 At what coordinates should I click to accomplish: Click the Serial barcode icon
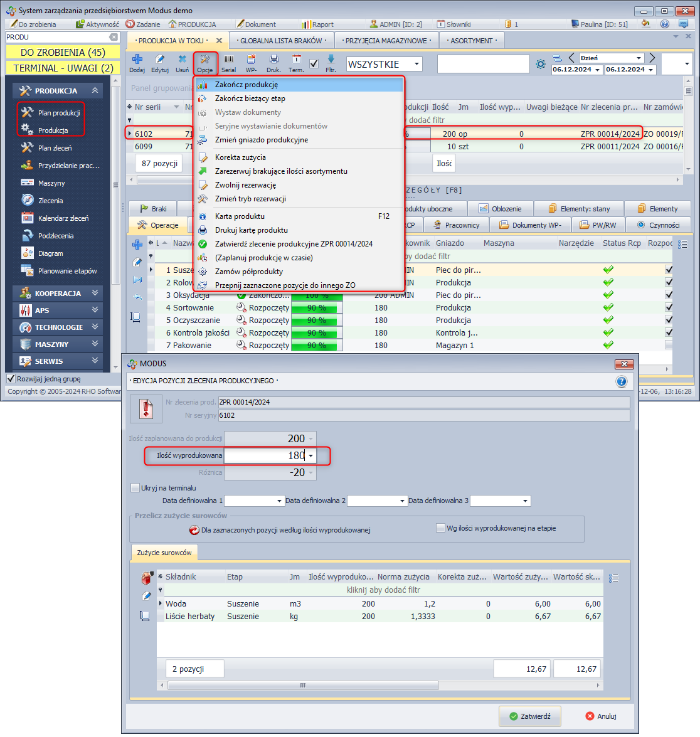(228, 60)
